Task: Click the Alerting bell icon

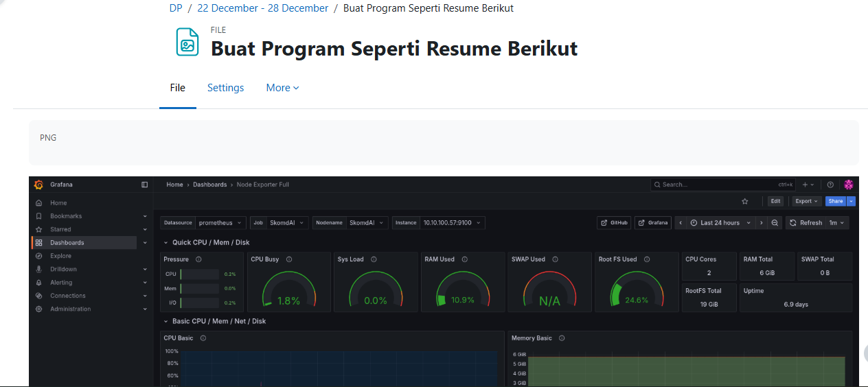Action: point(38,282)
